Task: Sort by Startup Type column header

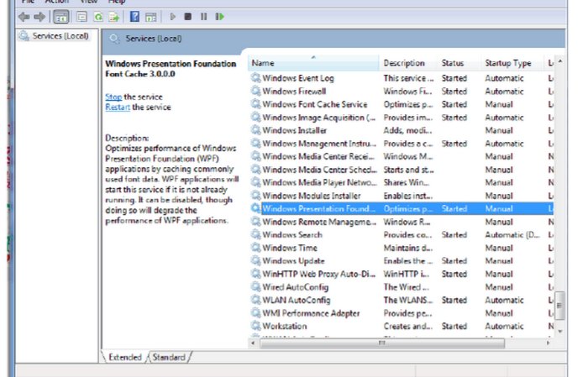Action: tap(512, 63)
